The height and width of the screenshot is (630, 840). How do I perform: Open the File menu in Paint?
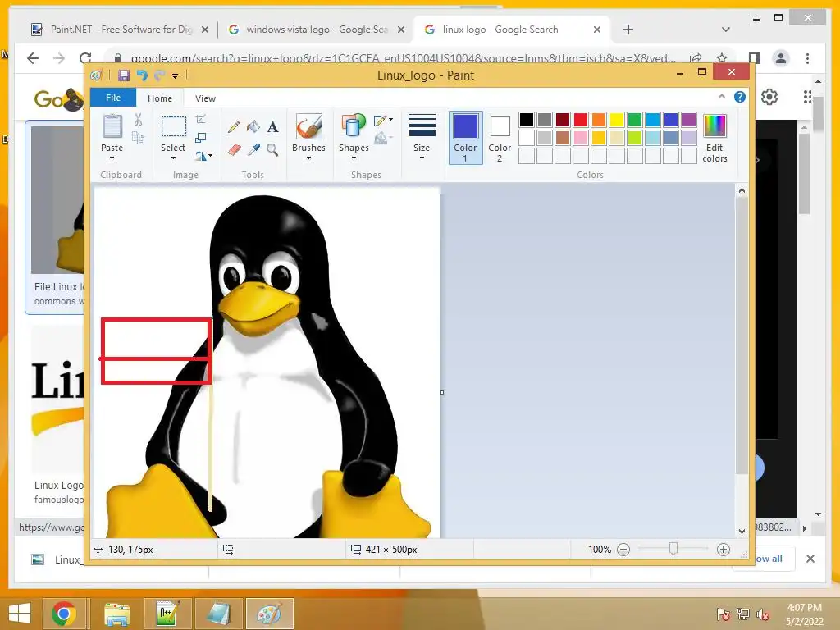pos(113,98)
